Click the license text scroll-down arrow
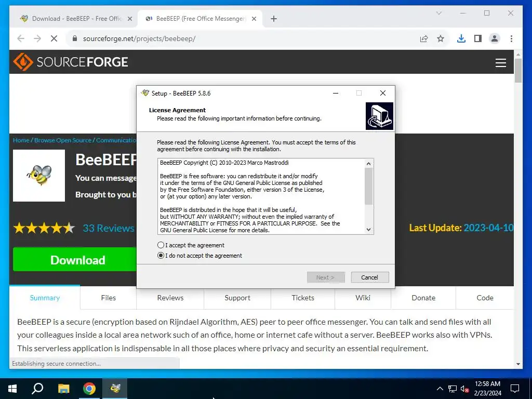 point(369,230)
